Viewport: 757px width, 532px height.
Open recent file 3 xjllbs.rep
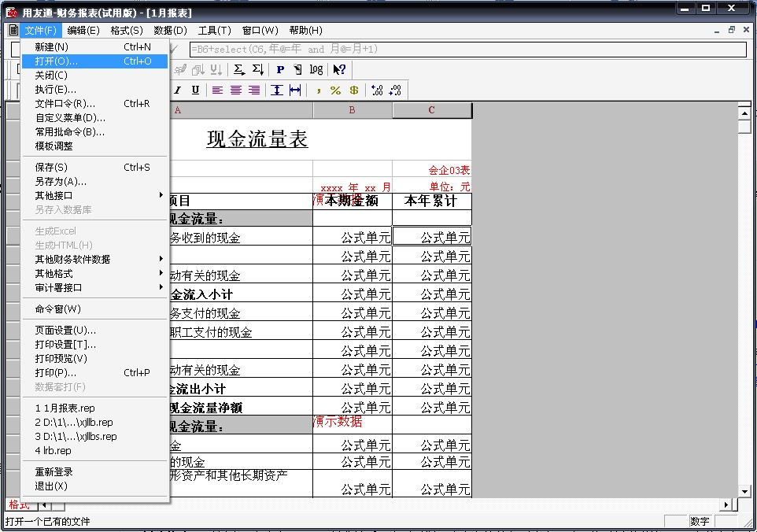click(94, 437)
